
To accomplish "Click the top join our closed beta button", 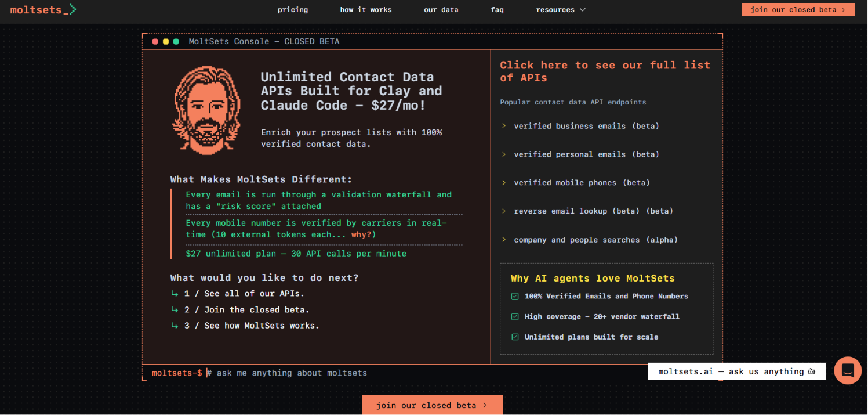I will 798,10.
